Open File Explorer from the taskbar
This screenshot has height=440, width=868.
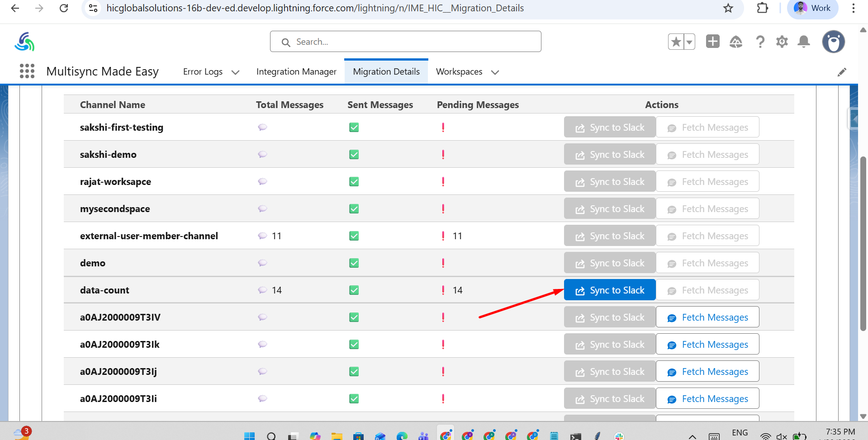tap(337, 436)
